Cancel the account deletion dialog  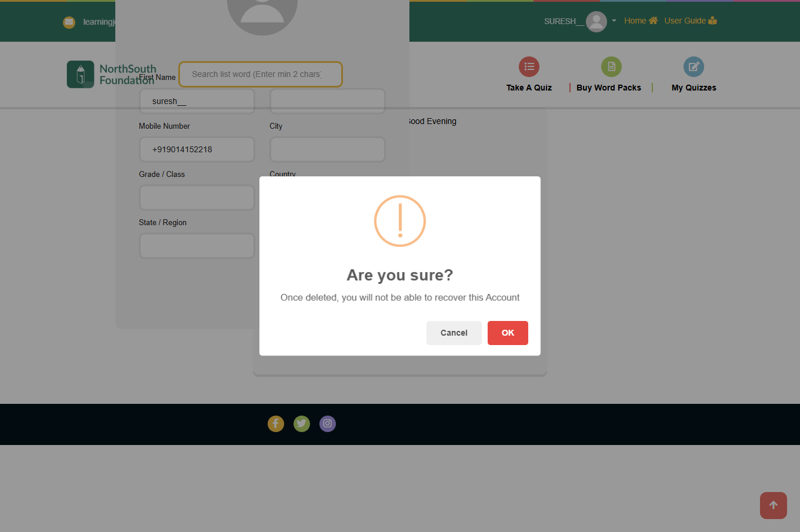(x=454, y=333)
